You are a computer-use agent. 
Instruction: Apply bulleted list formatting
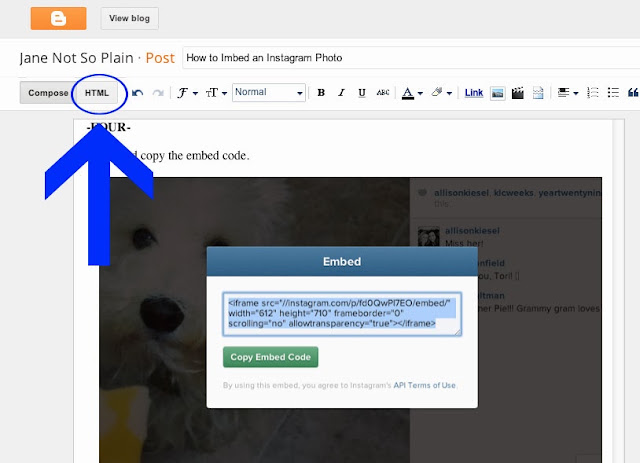pos(613,93)
